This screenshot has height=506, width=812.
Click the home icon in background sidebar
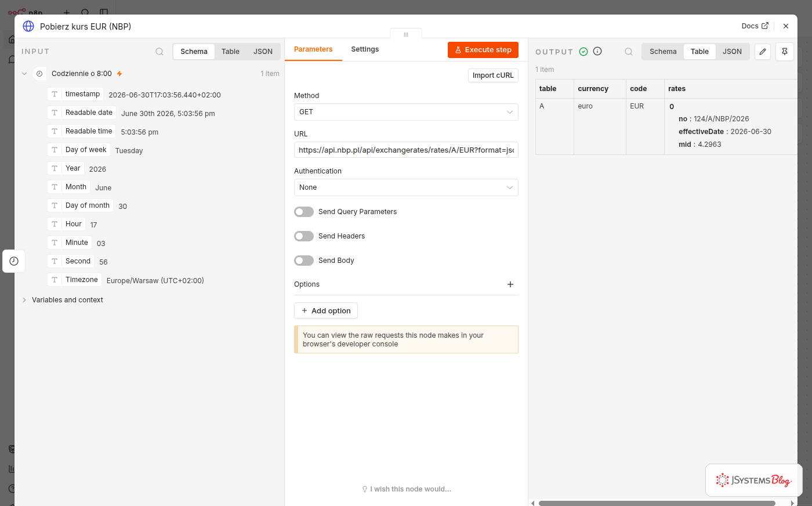click(x=12, y=39)
